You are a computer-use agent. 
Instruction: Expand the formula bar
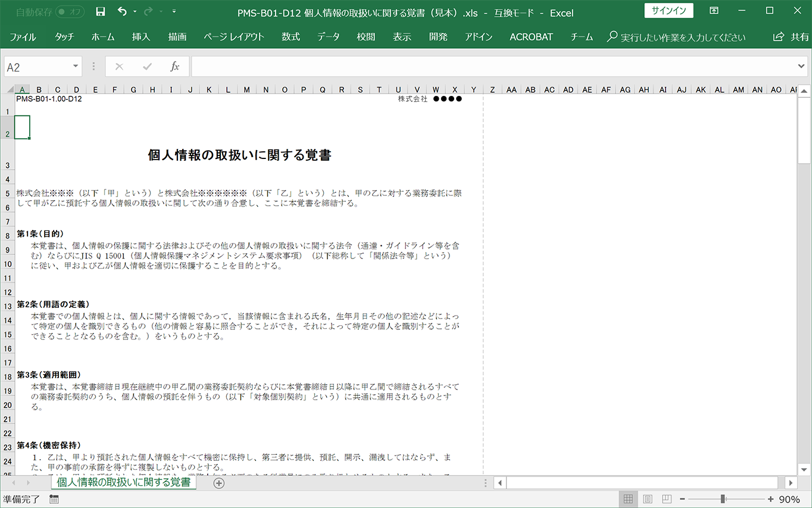click(801, 67)
